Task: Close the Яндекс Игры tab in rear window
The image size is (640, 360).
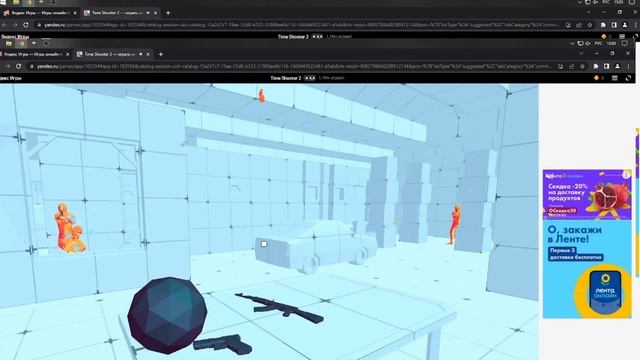Action: coord(75,13)
